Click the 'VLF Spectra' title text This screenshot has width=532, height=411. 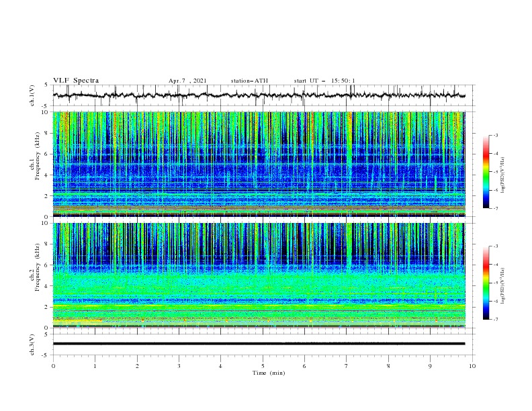(76, 81)
